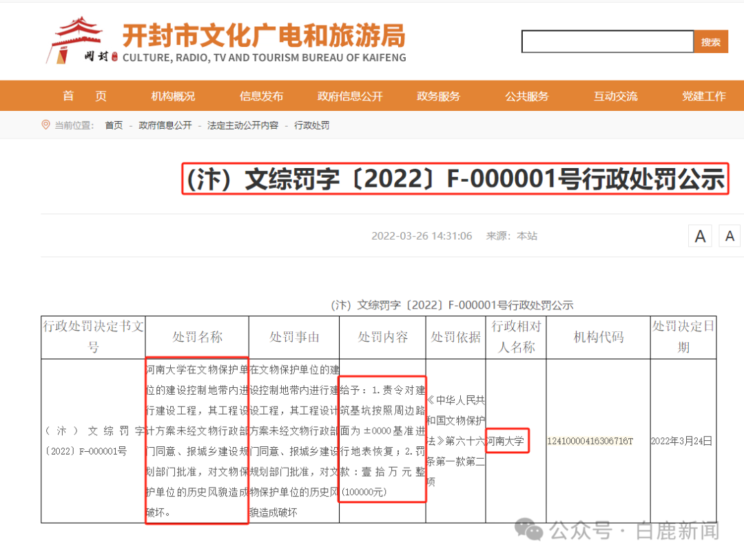
Task: Click the legal basis 《中华人民共和国文物保护法》 cell
Action: [x=455, y=441]
